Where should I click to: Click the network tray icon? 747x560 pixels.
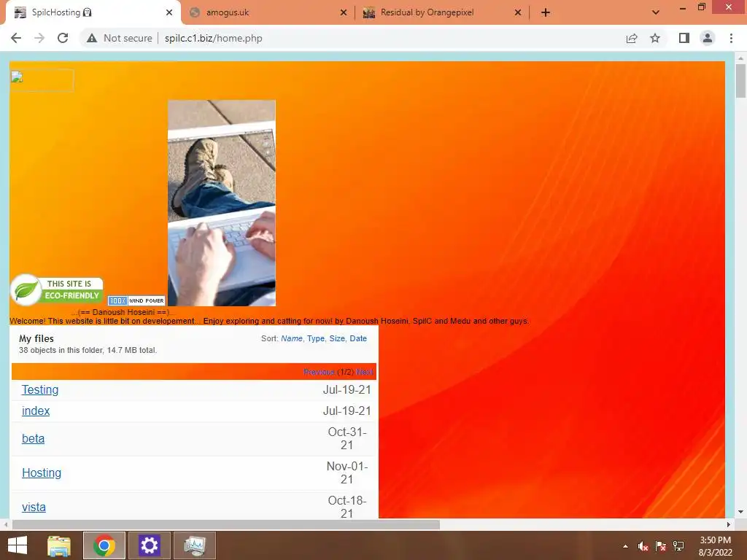678,546
